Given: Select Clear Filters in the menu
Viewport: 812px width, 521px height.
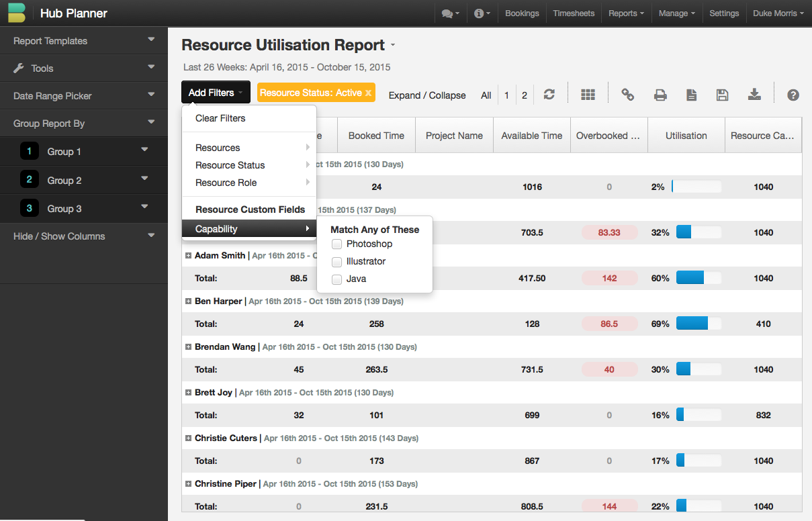Looking at the screenshot, I should click(x=220, y=118).
